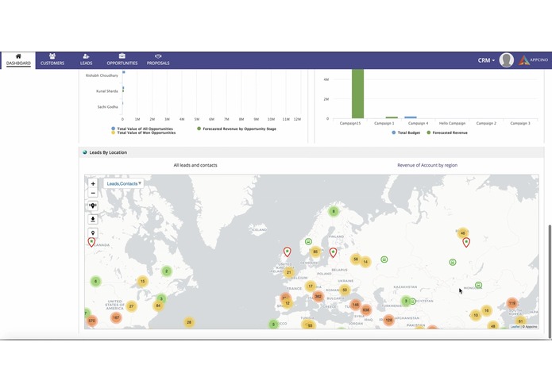Click the single pin map control

tap(93, 233)
